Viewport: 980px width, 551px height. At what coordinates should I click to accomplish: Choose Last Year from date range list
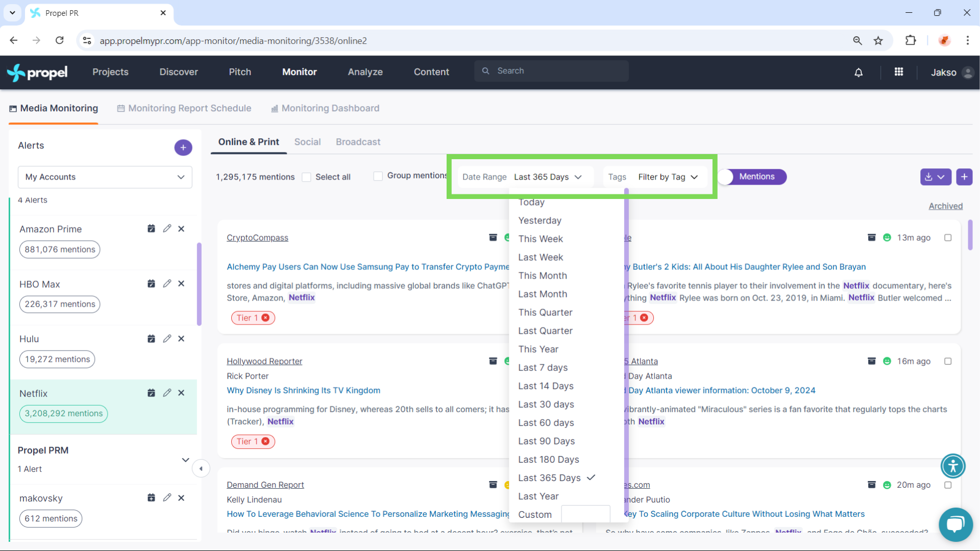coord(538,496)
